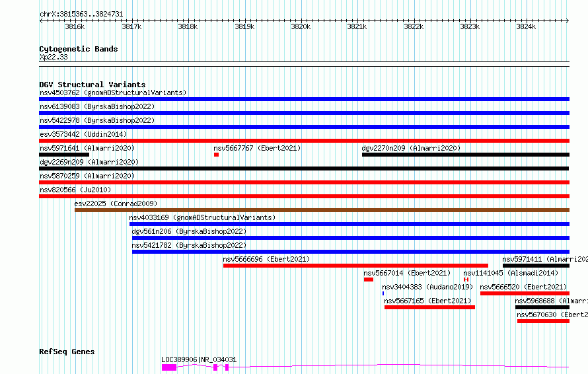Open the esv22025 (Conrad2009) label
The height and width of the screenshot is (374, 588).
(x=116, y=204)
